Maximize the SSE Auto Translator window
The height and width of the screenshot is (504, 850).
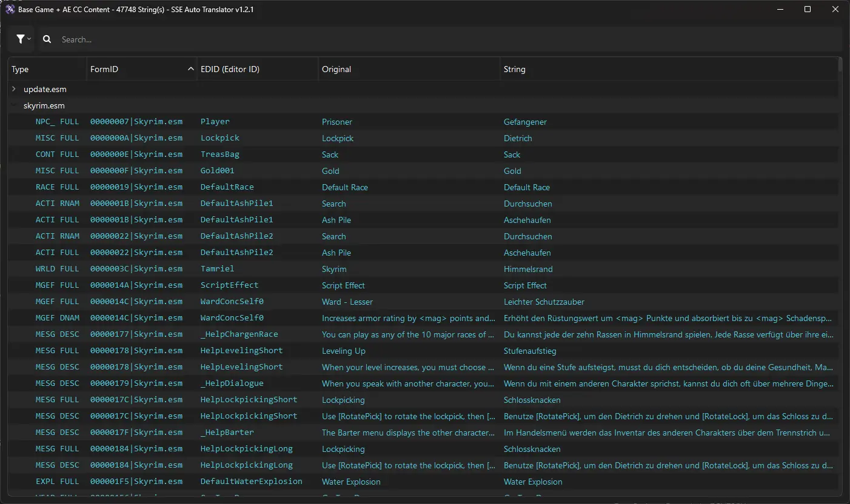[x=808, y=9]
